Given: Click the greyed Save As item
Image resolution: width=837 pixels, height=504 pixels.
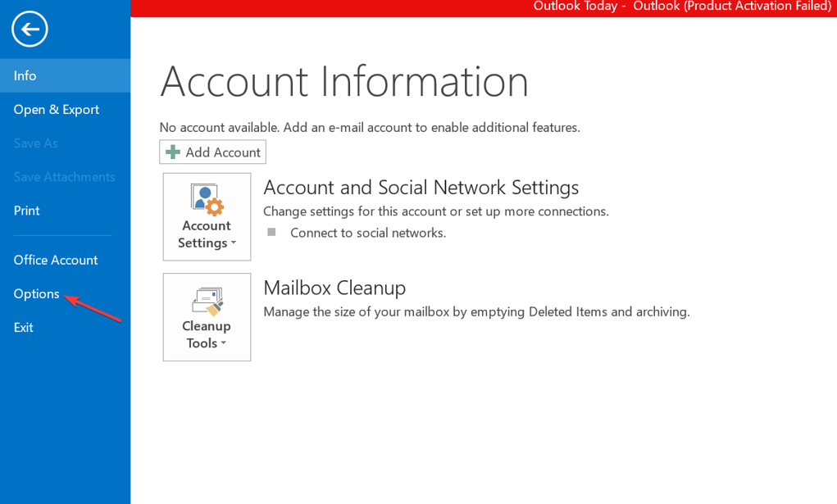Looking at the screenshot, I should coord(65,143).
